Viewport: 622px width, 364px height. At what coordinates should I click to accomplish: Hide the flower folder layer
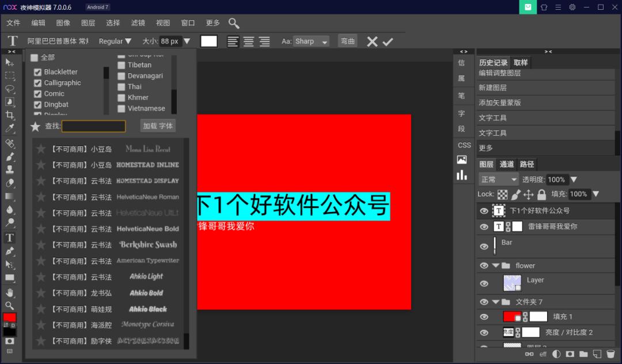[484, 266]
